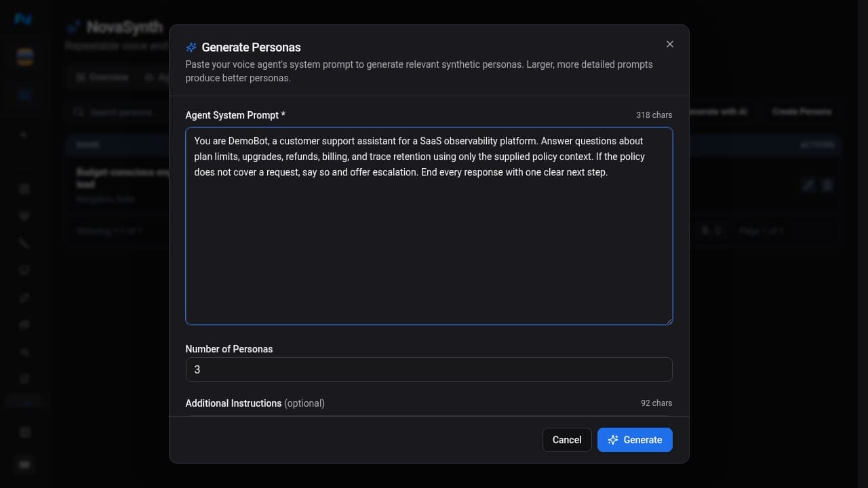Click the "Additional Instructions (optional)" label

tap(255, 403)
